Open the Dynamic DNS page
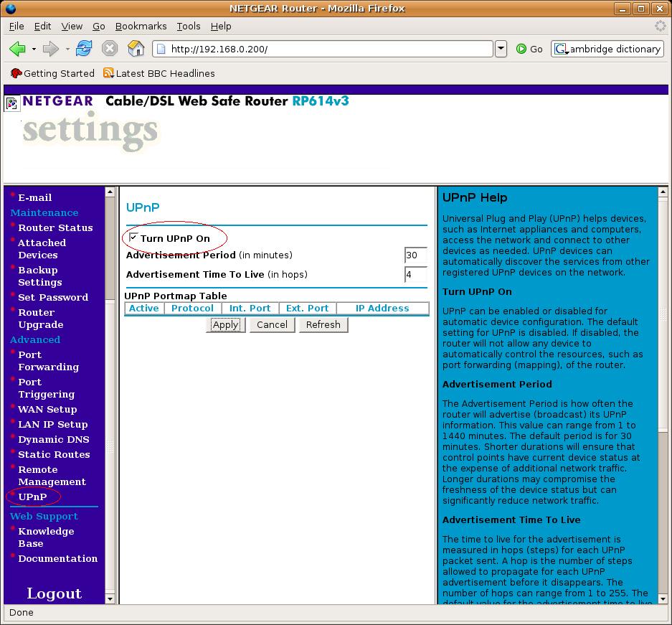The width and height of the screenshot is (672, 625). [x=54, y=439]
